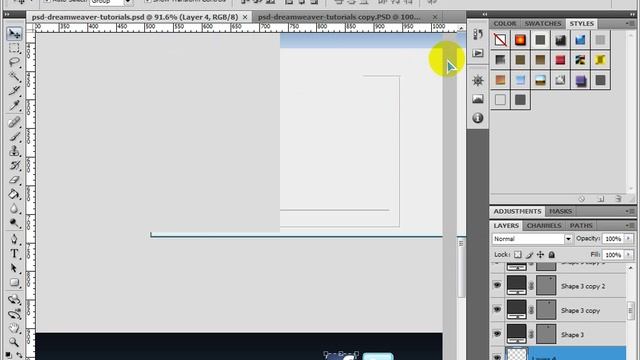The height and width of the screenshot is (360, 640).
Task: Select the Move tool
Action: pyautogui.click(x=14, y=33)
